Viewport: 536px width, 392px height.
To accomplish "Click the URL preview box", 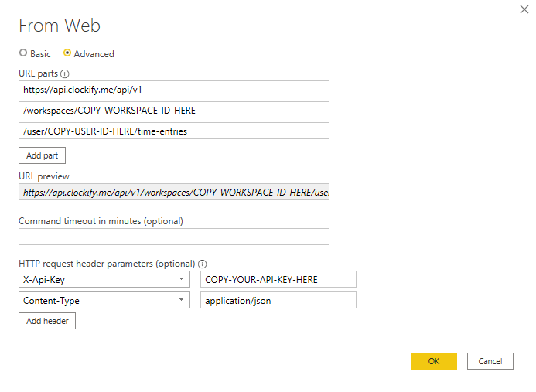I will [174, 192].
